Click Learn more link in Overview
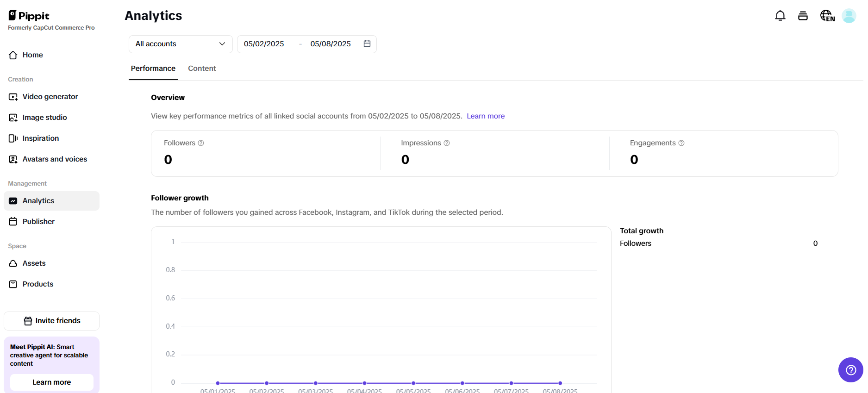This screenshot has width=868, height=393. coord(486,116)
